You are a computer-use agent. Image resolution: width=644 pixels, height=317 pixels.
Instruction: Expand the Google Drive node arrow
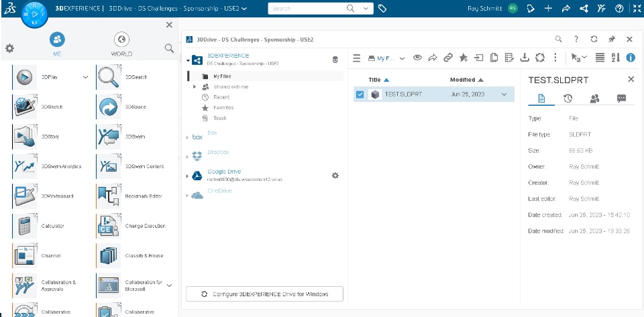coord(188,176)
